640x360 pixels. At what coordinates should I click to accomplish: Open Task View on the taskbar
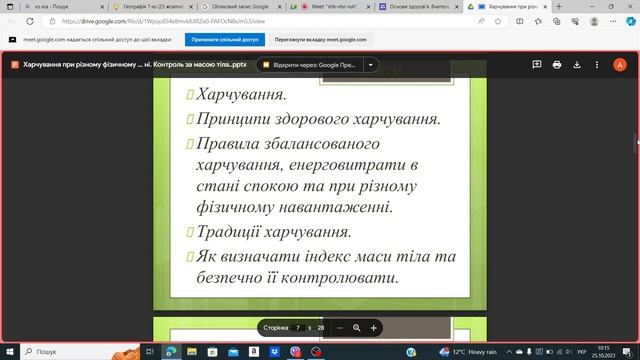tap(150, 351)
